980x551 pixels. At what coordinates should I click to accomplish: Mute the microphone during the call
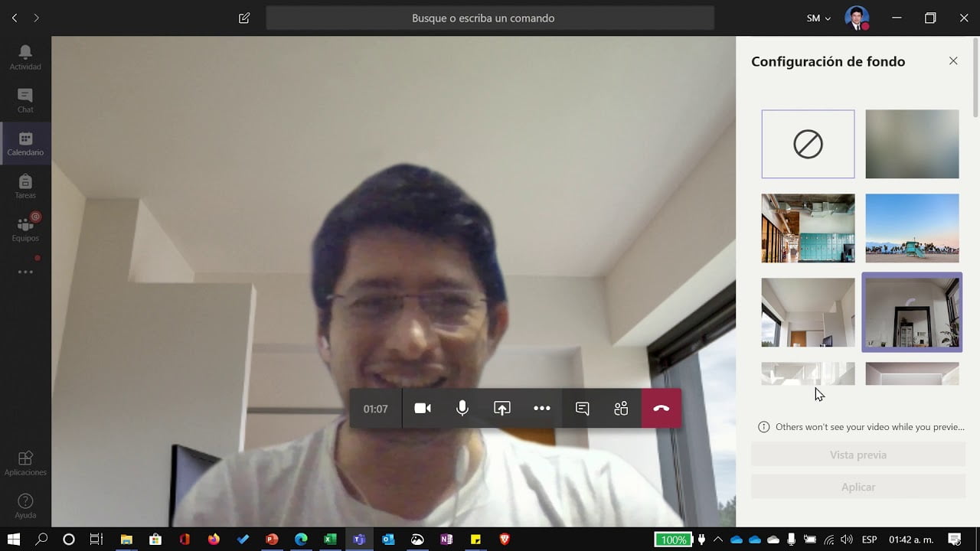point(462,408)
